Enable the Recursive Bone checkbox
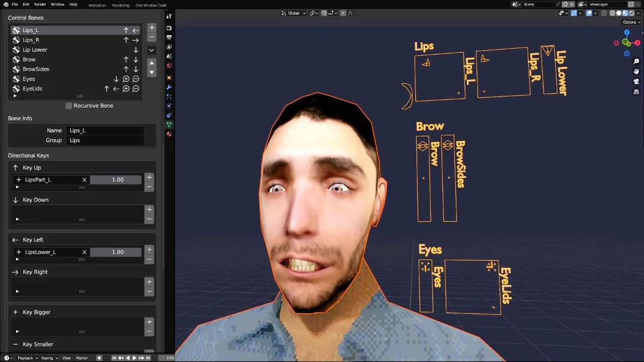This screenshot has height=362, width=644. click(69, 106)
